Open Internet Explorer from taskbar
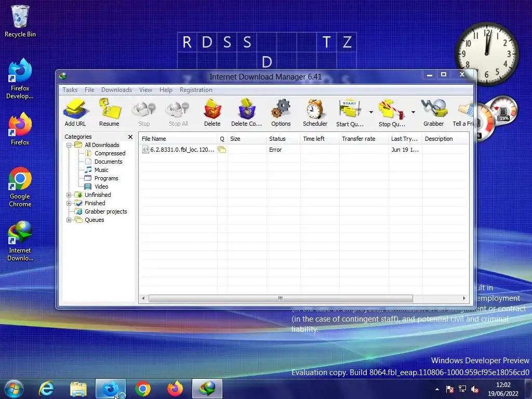Viewport: 532px width, 399px height. [46, 389]
